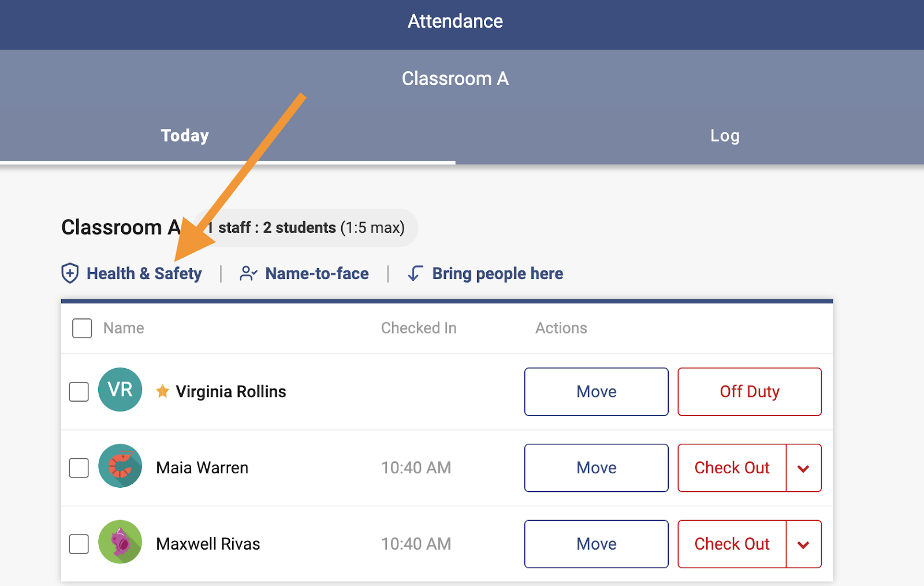
Task: Click the Bring people here arrow icon
Action: 415,273
